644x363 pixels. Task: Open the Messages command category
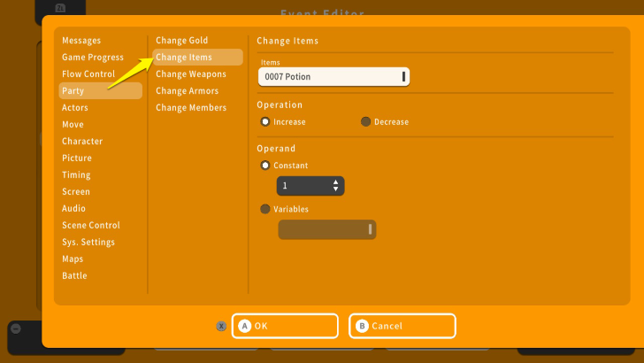(81, 41)
